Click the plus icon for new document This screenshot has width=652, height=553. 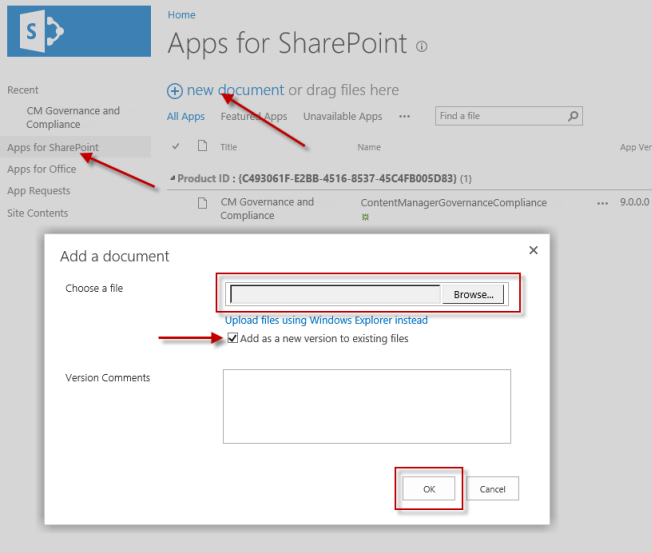pos(175,90)
